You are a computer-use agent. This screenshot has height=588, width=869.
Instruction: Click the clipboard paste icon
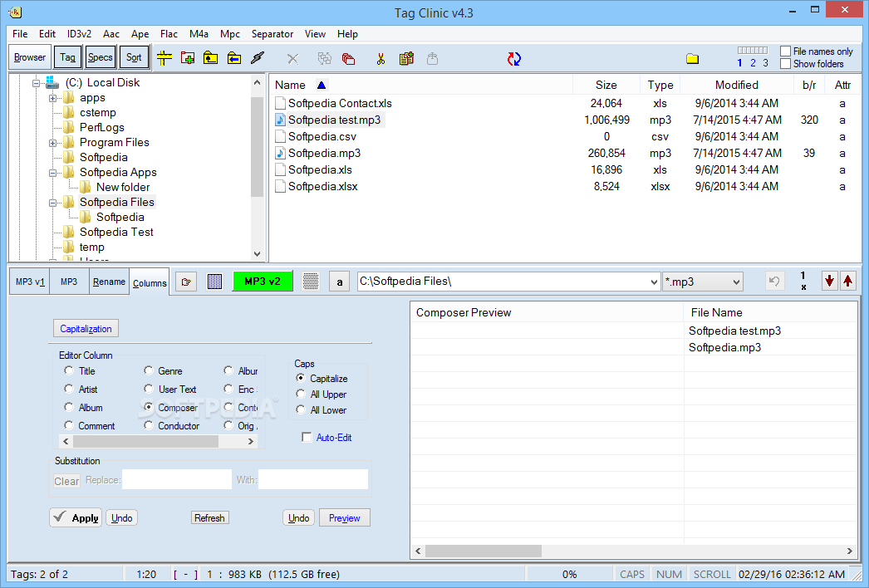(406, 58)
